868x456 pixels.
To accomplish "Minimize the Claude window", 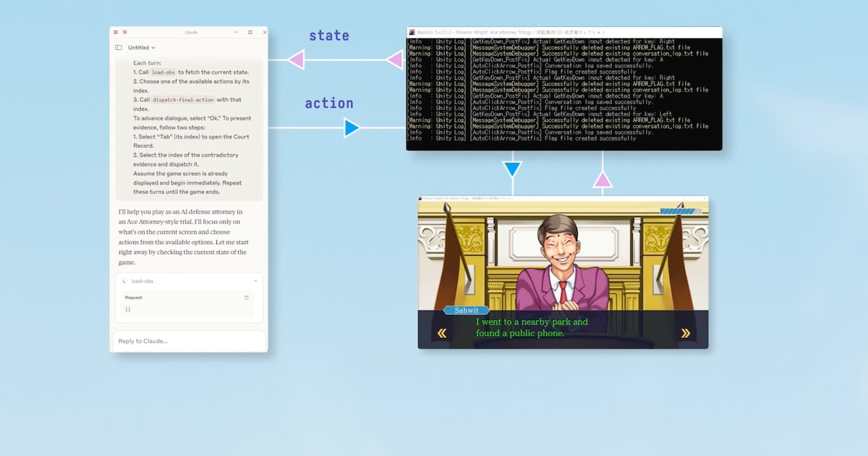I will coord(236,32).
